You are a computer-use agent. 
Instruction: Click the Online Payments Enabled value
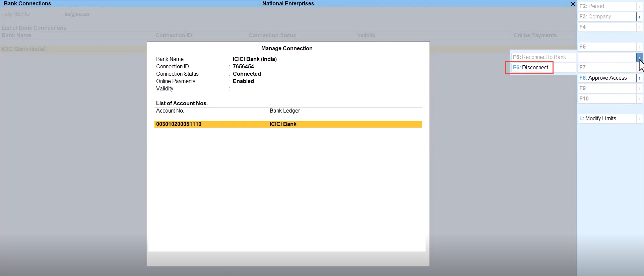[x=243, y=81]
